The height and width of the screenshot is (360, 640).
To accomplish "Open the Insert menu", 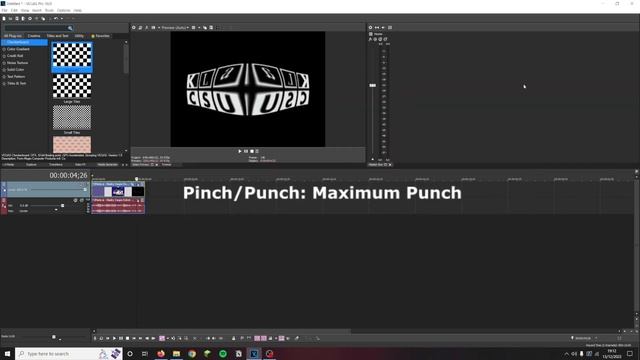I will coord(37,10).
